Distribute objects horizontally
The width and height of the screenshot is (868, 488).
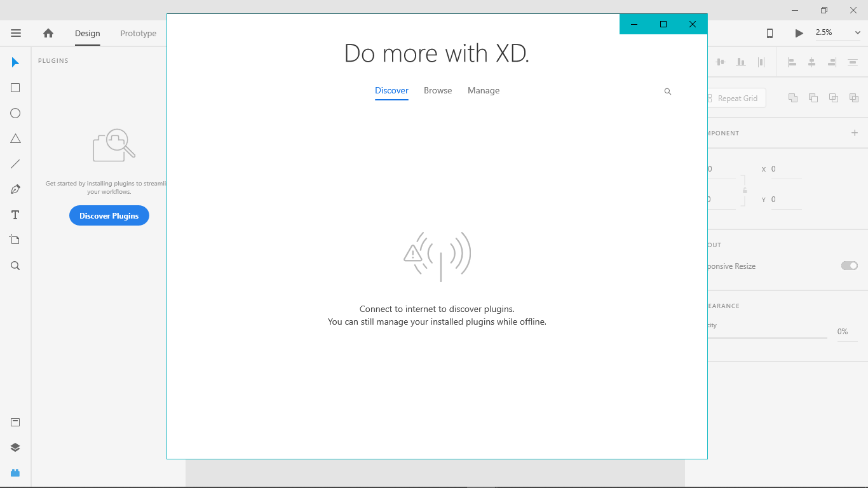[x=761, y=62]
